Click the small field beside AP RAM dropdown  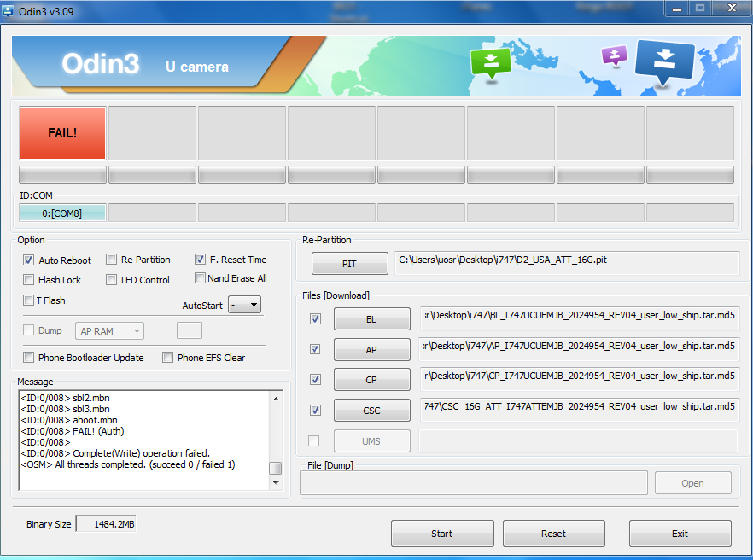[x=190, y=330]
